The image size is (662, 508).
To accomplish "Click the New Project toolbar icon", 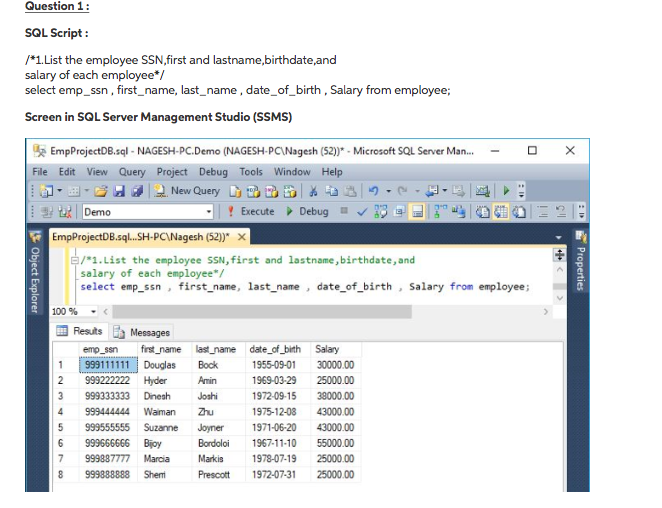I will [x=46, y=191].
